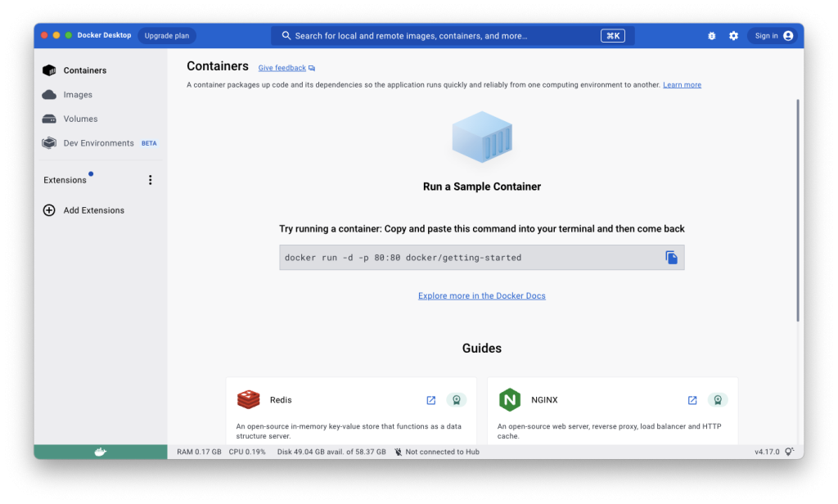The image size is (838, 504).
Task: Click the Upgrade plan button
Action: click(x=167, y=36)
